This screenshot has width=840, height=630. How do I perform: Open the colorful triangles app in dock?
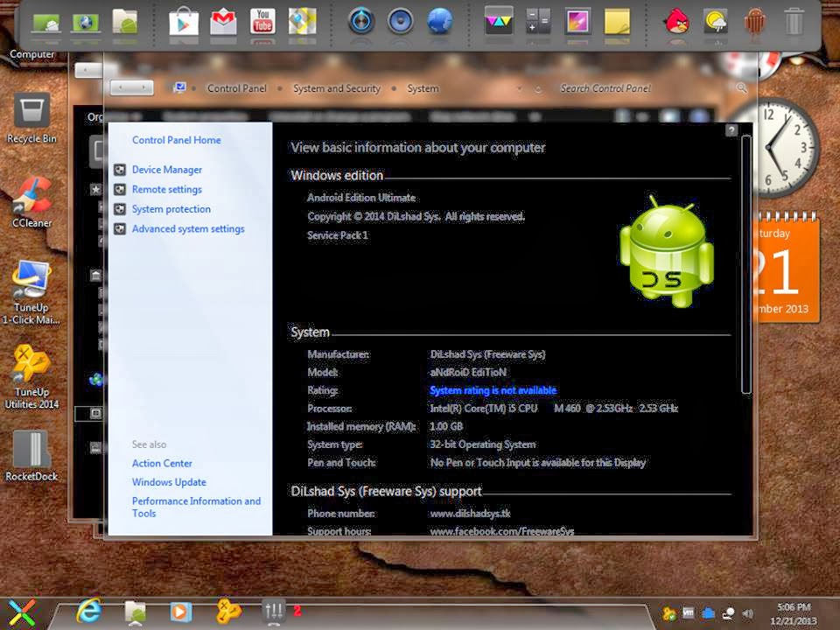[498, 21]
